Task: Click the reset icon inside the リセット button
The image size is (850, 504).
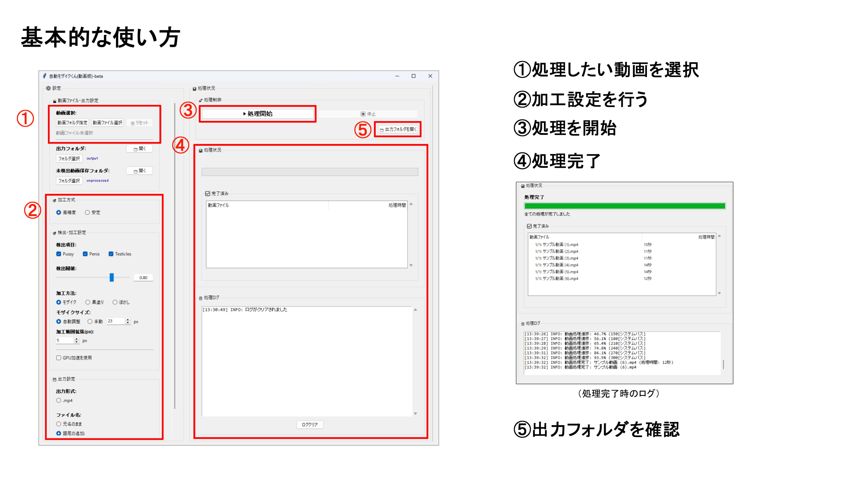Action: pos(132,123)
